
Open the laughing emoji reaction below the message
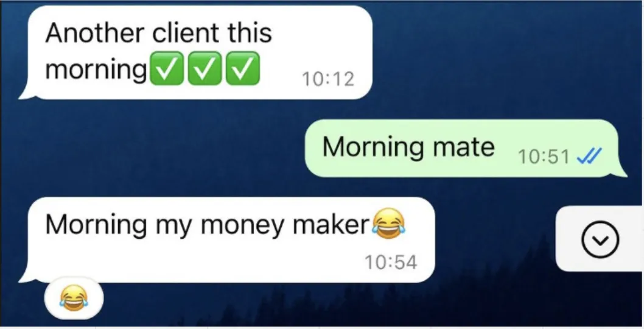coord(74,298)
